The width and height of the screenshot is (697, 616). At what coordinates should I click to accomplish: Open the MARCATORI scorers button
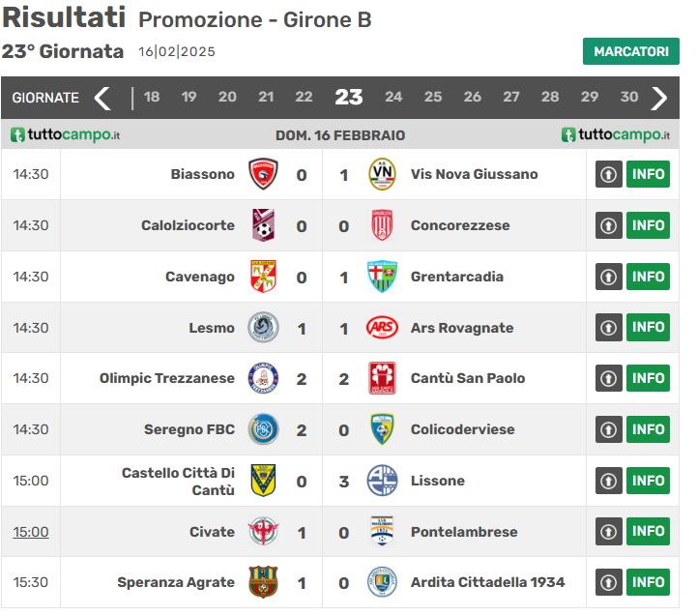[630, 51]
